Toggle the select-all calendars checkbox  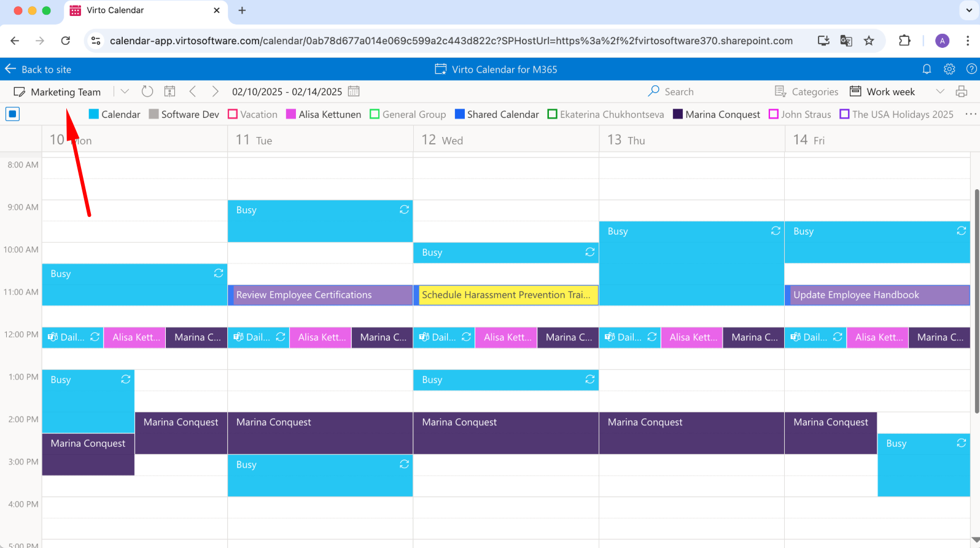(x=12, y=114)
